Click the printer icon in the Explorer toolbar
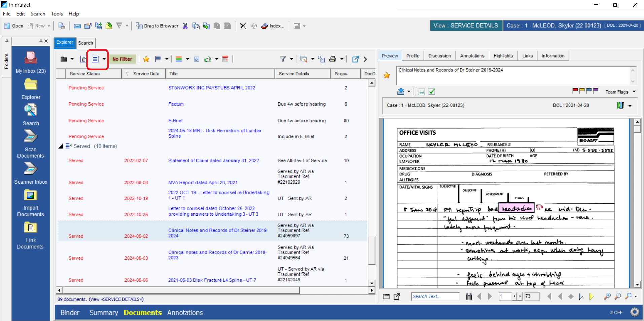This screenshot has width=644, height=321. click(332, 59)
